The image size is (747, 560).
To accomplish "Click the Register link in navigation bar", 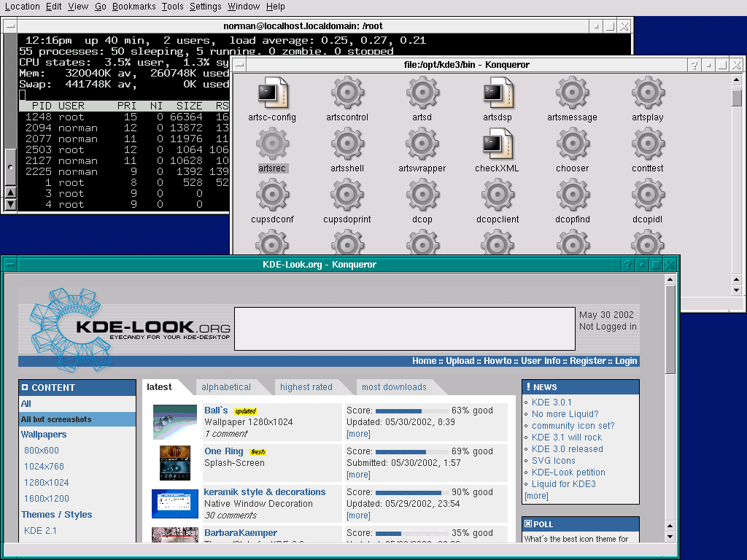I will coord(588,361).
